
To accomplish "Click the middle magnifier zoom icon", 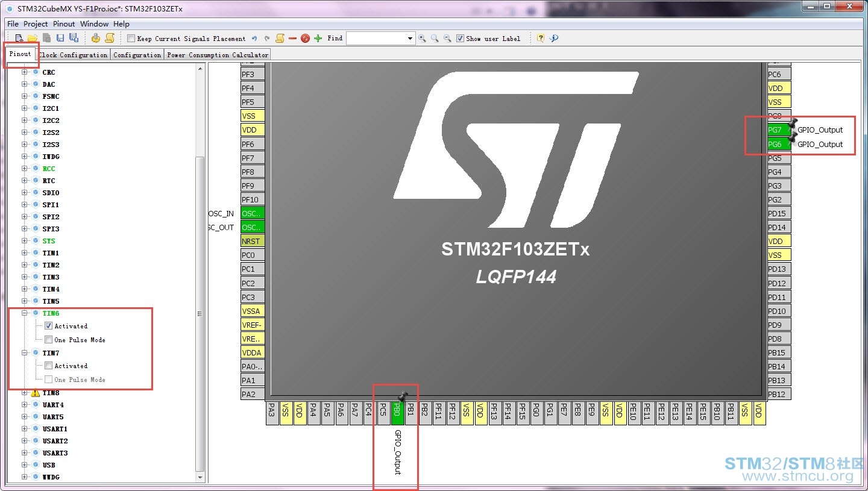I will pos(435,39).
